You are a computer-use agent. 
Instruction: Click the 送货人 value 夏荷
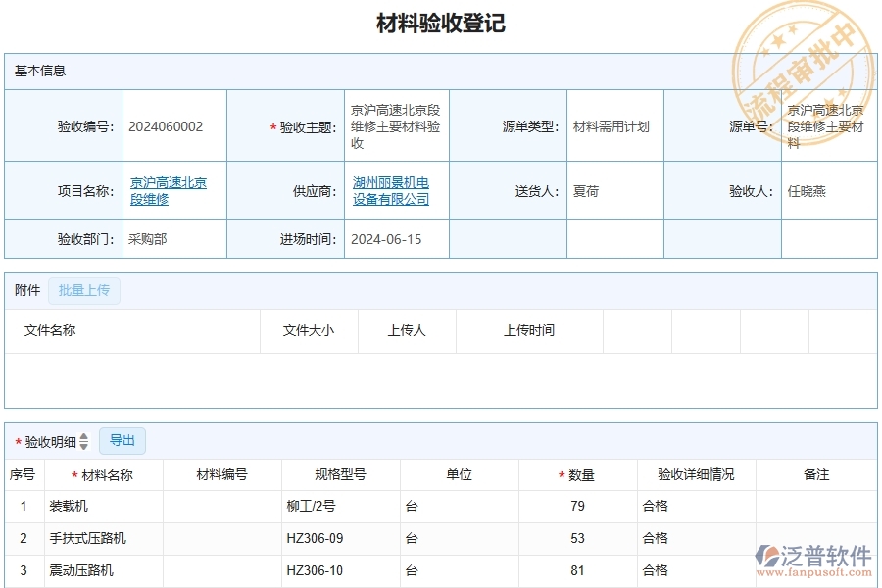585,190
